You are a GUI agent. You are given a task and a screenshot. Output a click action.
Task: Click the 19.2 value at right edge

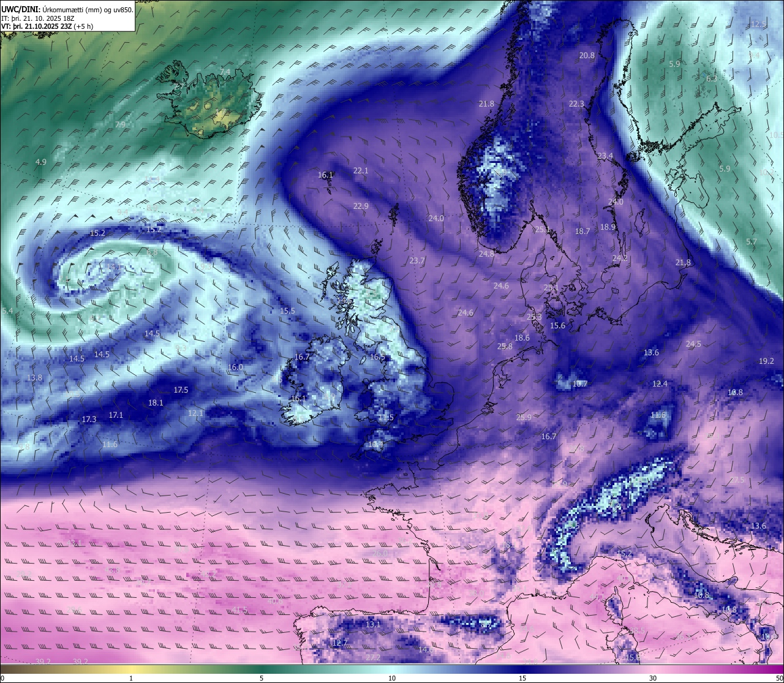766,361
